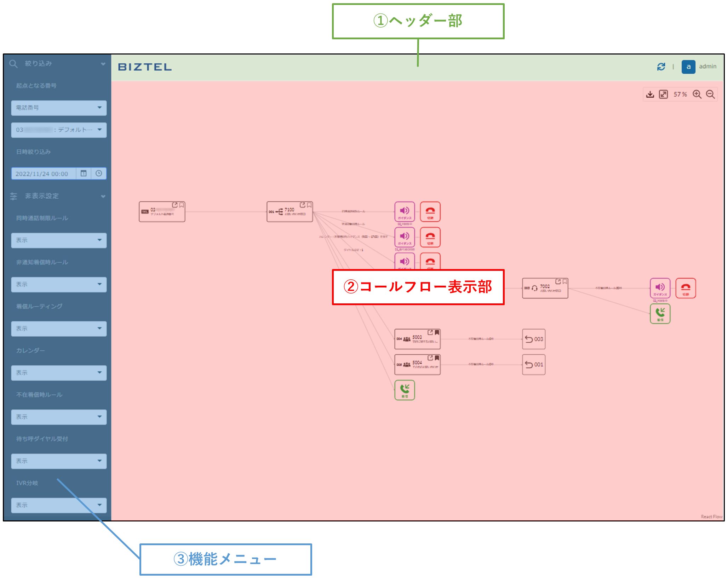
Task: Click the 起点となる番号 label
Action: [36, 86]
